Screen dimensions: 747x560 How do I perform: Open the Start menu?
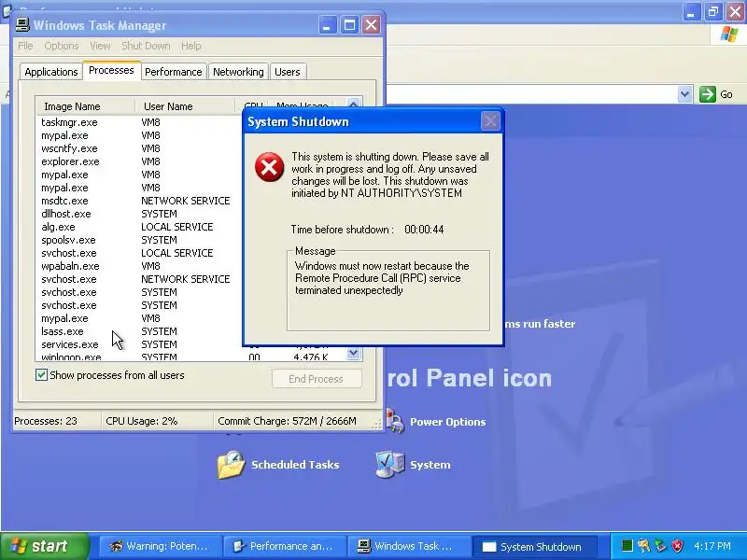tap(45, 546)
